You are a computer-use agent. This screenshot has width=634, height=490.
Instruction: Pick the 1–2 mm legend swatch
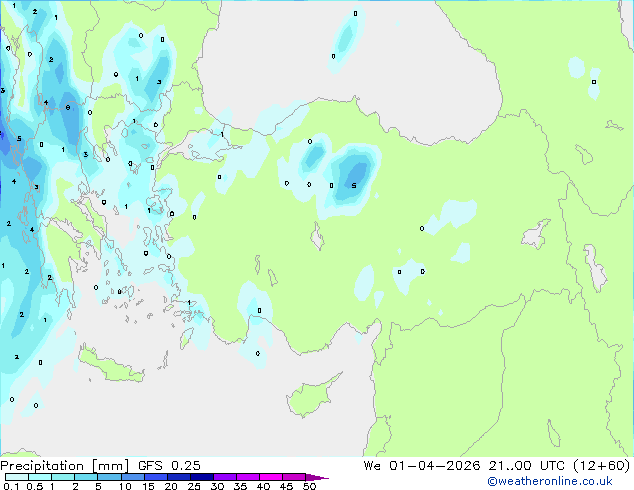pyautogui.click(x=63, y=477)
